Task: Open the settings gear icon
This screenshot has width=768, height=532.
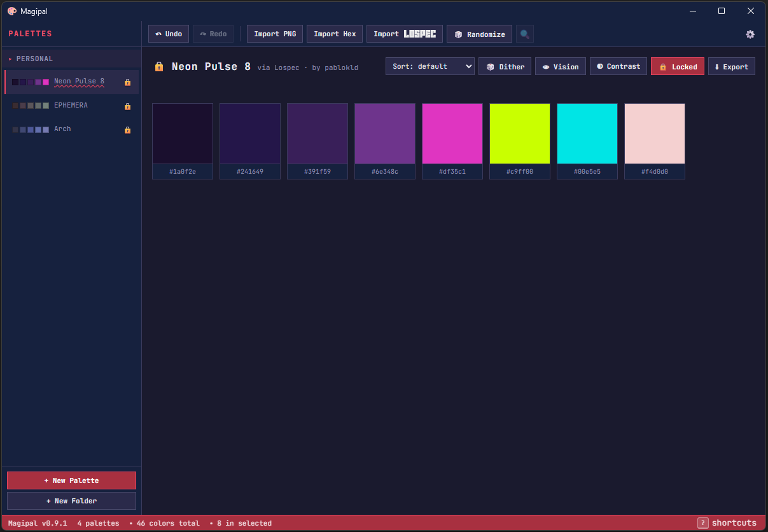Action: pos(750,34)
